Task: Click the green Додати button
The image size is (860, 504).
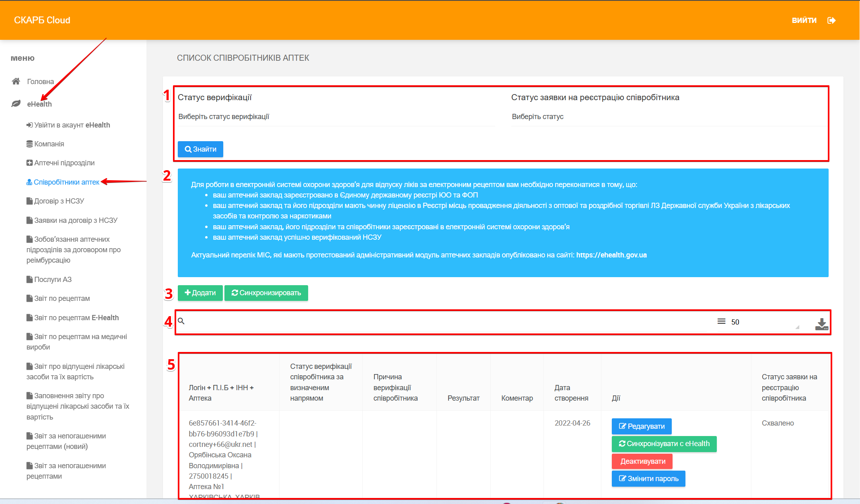Action: point(200,293)
